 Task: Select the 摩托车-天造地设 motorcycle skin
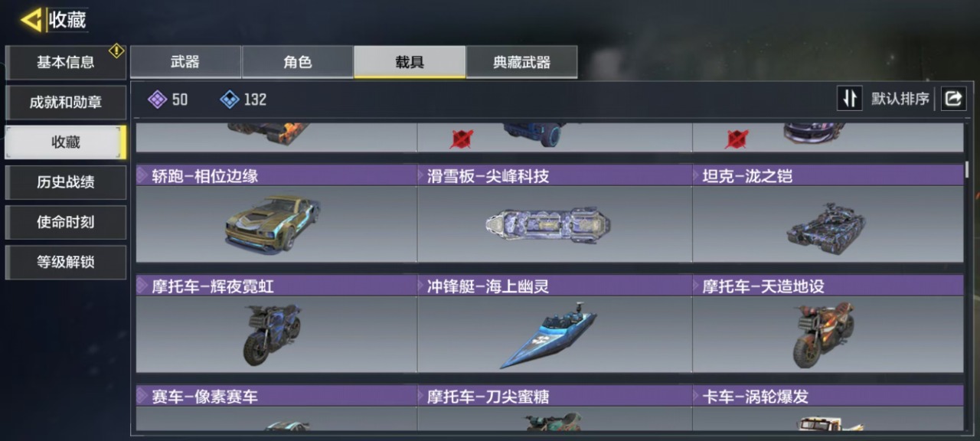[828, 335]
